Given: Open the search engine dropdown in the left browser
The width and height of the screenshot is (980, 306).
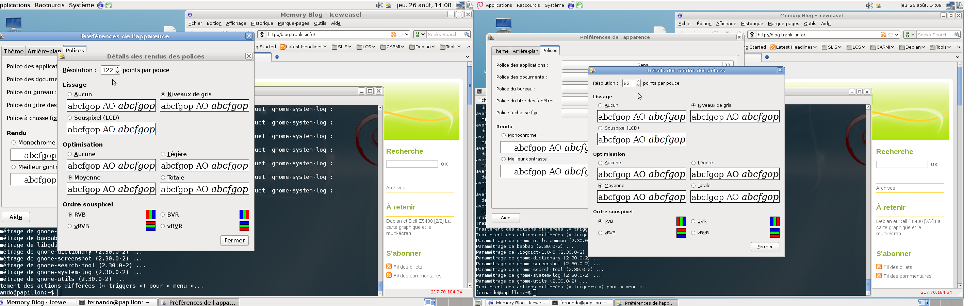Looking at the screenshot, I should pos(420,34).
